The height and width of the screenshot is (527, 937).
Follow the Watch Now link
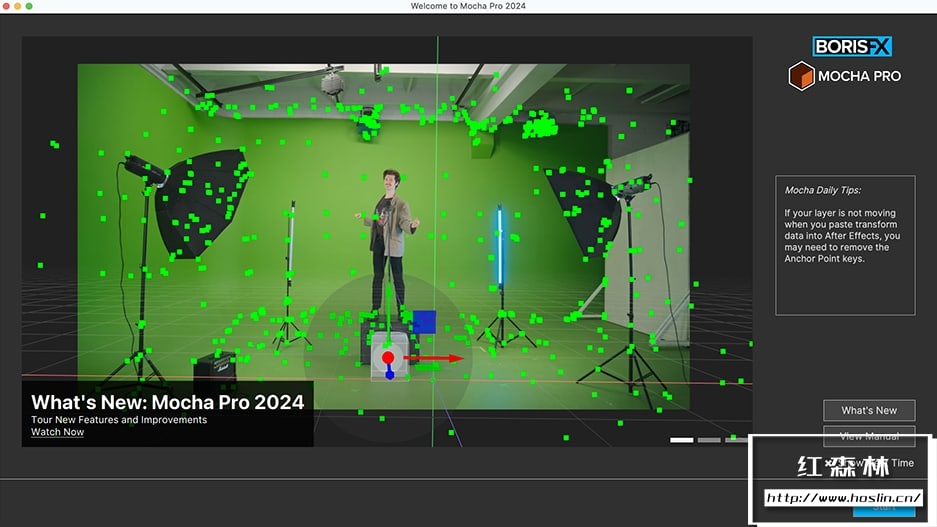click(57, 432)
